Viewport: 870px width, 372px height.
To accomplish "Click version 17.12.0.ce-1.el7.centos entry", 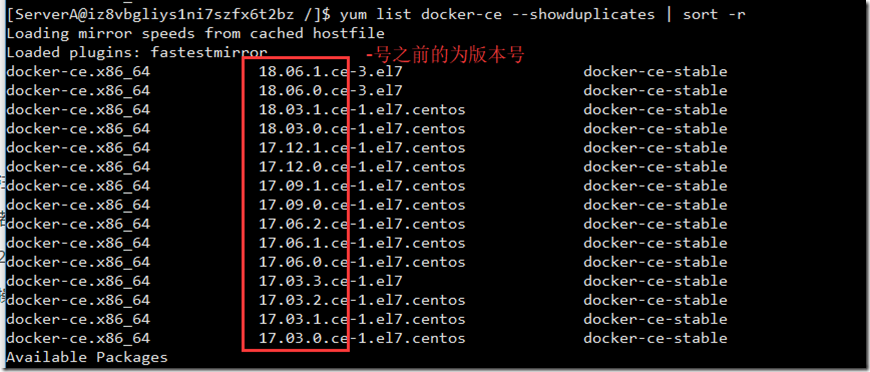I will (362, 167).
